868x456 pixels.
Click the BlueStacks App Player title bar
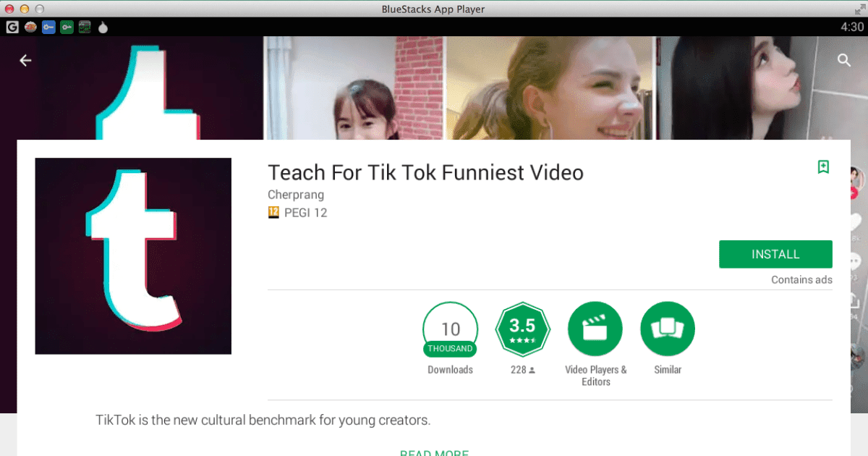pyautogui.click(x=433, y=9)
